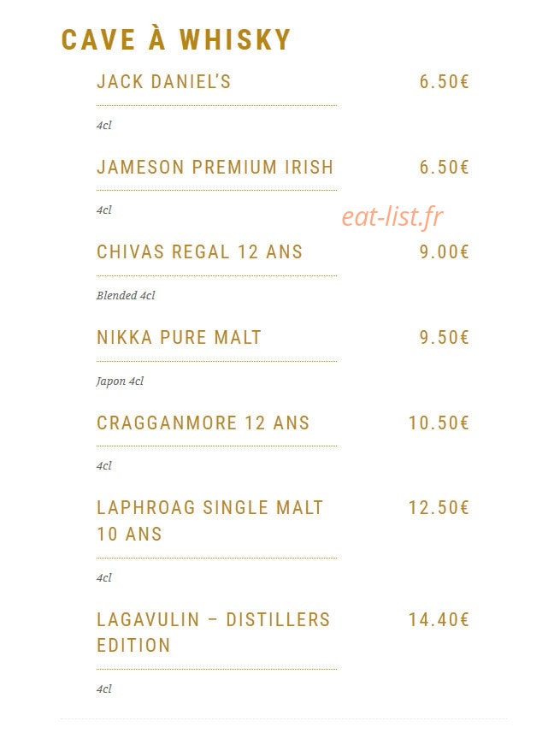560x733 pixels.
Task: Select Cragganmore 12 Ans
Action: pos(203,423)
